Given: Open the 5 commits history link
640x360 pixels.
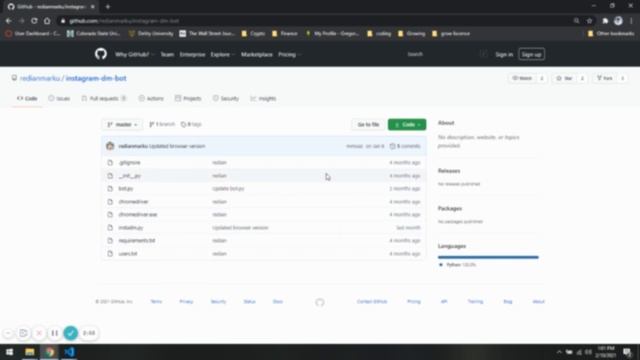Looking at the screenshot, I should [405, 146].
